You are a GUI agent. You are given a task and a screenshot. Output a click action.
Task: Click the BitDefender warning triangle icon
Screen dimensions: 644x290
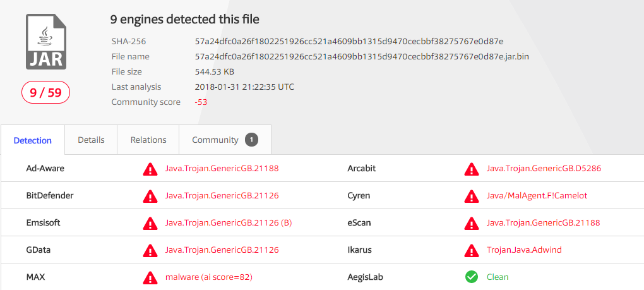click(x=150, y=196)
